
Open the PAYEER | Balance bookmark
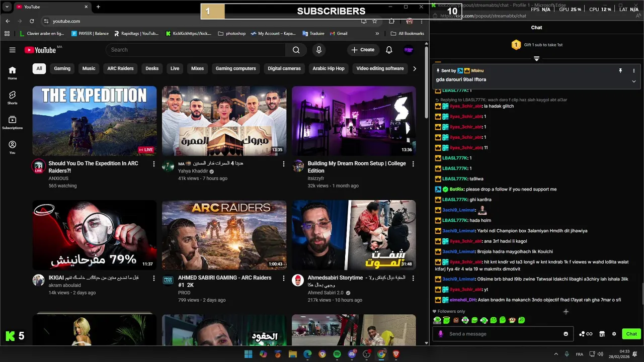(x=90, y=34)
